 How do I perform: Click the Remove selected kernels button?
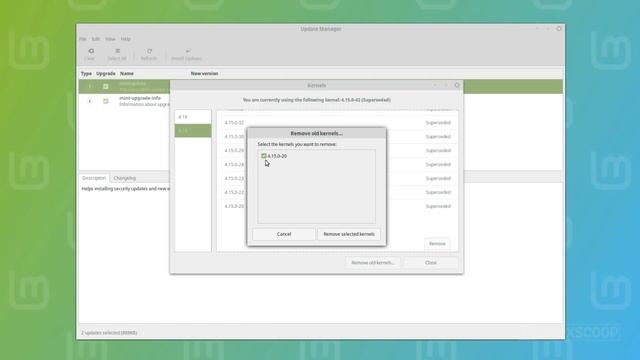349,234
